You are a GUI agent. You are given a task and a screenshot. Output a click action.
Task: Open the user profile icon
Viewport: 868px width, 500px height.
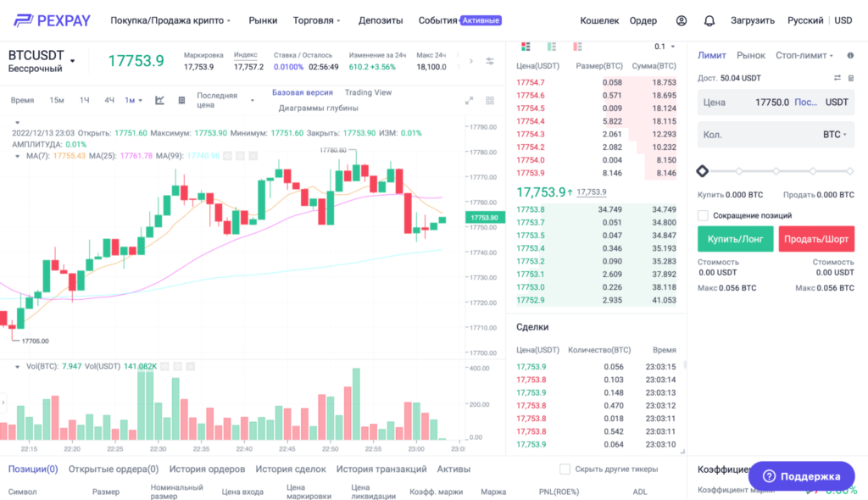coord(682,20)
